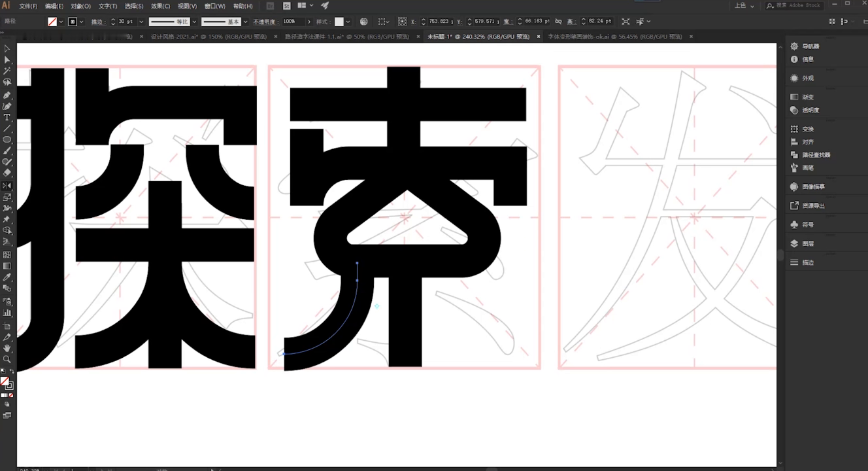Expand the stroke weight dropdown
Screen dimensions: 868x471
point(141,22)
